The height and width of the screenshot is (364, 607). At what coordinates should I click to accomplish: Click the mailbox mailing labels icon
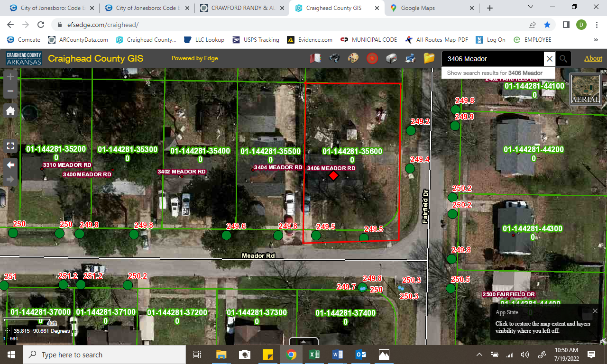click(391, 58)
